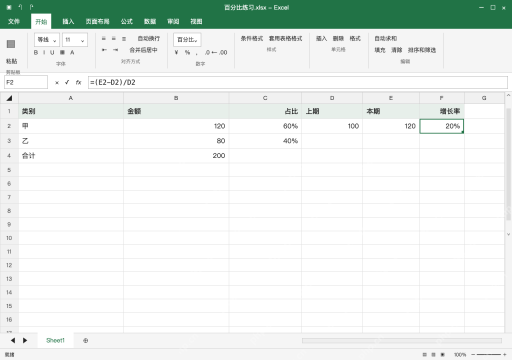Click the Sheet1 tab
This screenshot has height=360, width=512.
[55, 340]
